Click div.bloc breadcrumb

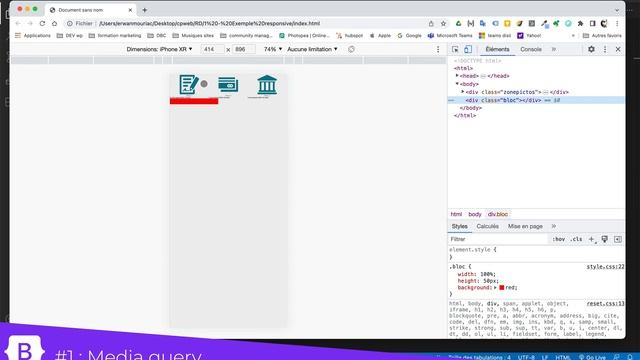click(498, 214)
